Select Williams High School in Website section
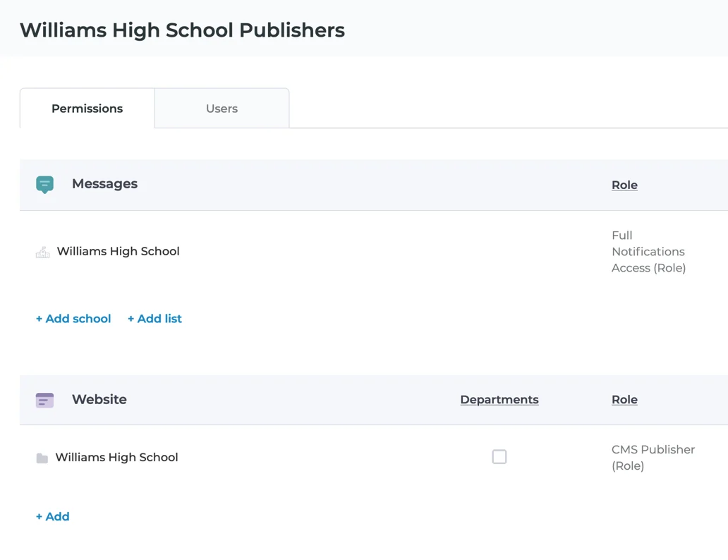This screenshot has height=560, width=728. 116,458
